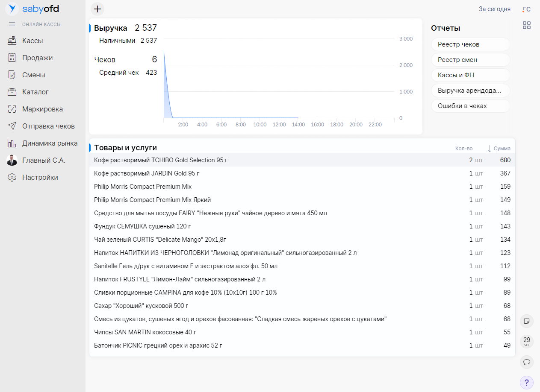Open the apps grid icon

coord(527,26)
